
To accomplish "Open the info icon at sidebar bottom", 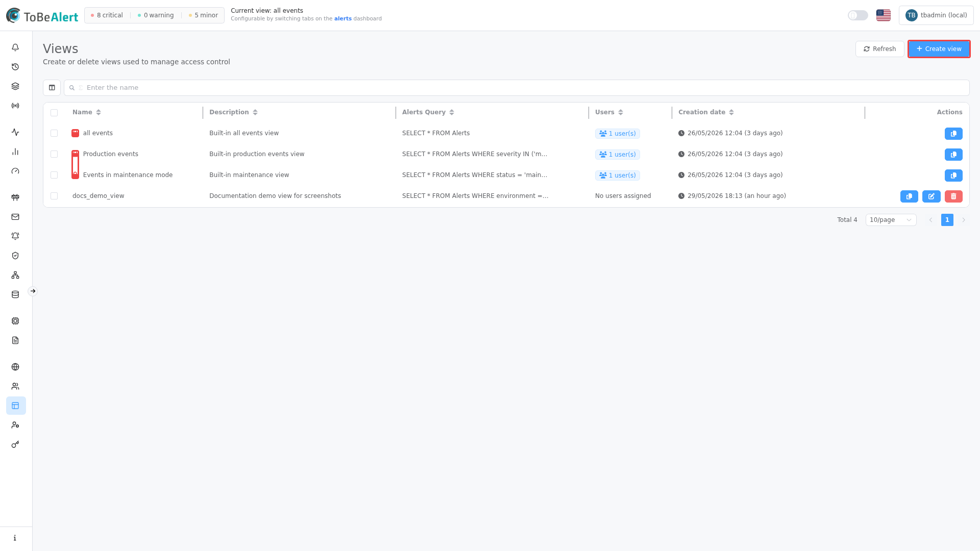I will tap(15, 538).
